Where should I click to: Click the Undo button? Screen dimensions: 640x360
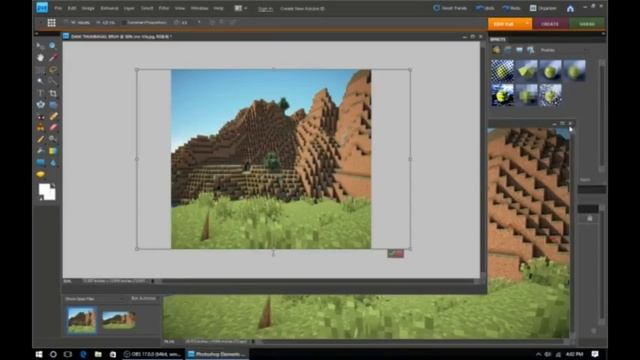tap(485, 8)
